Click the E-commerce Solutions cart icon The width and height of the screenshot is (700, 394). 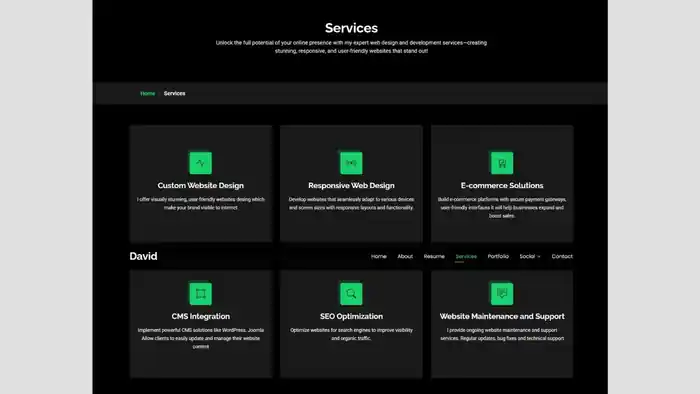tap(502, 163)
